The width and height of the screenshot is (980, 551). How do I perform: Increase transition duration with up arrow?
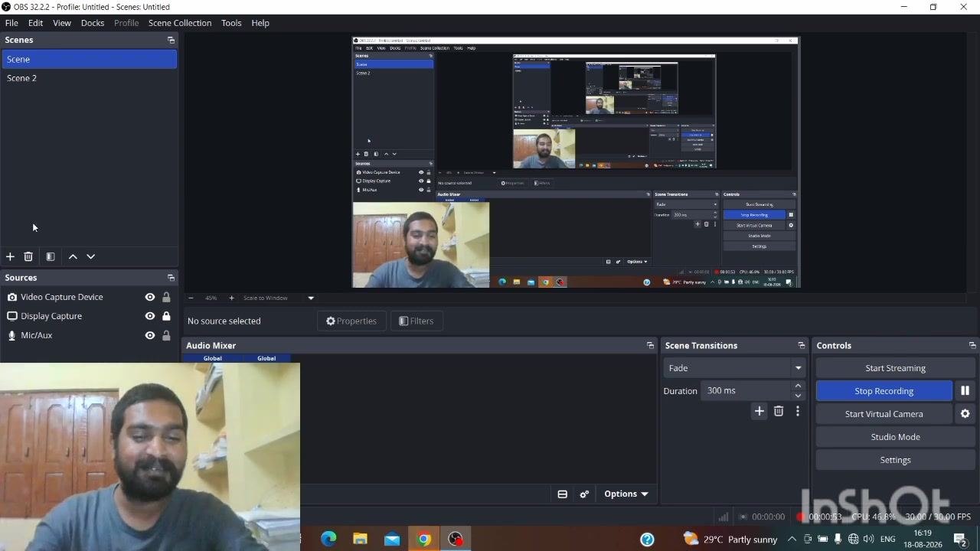pyautogui.click(x=798, y=386)
